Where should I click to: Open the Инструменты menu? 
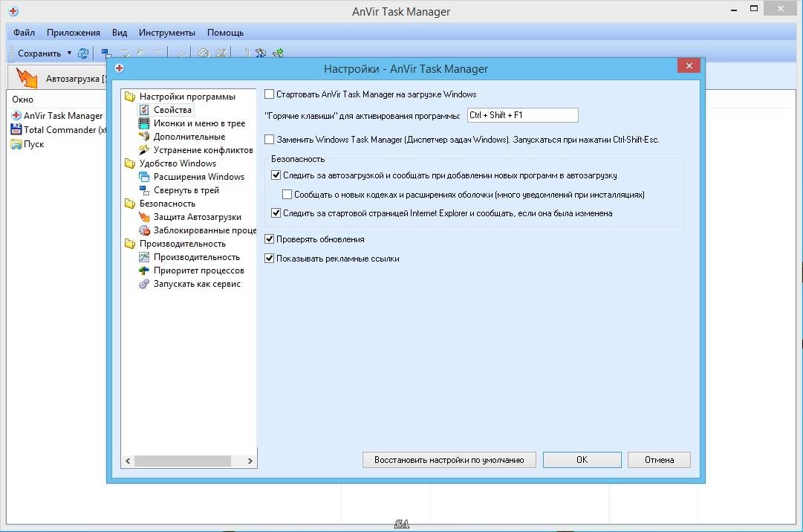pos(167,32)
